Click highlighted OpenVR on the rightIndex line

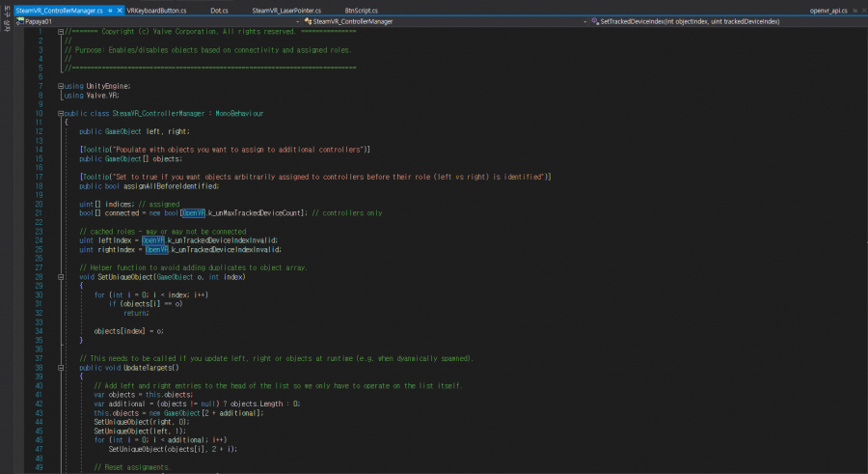tap(157, 249)
